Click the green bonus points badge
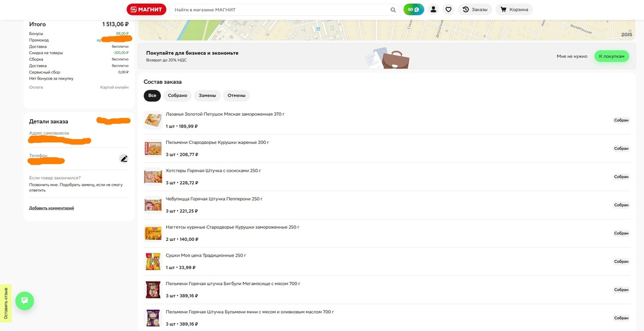This screenshot has width=644, height=331. tap(414, 9)
